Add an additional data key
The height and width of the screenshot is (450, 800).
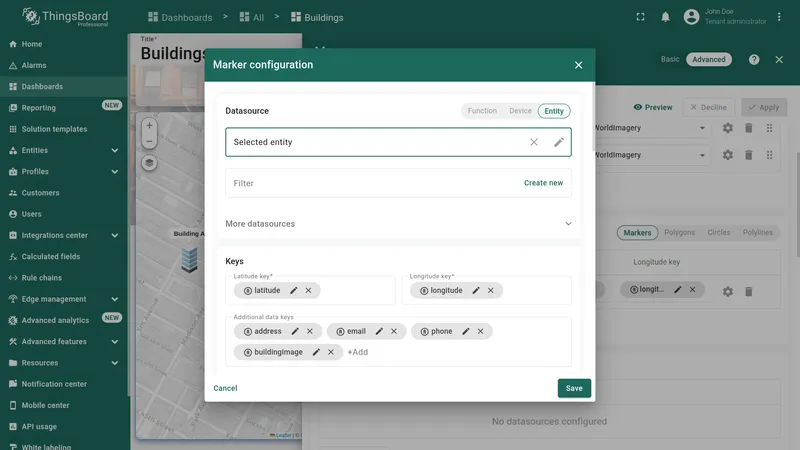click(358, 352)
